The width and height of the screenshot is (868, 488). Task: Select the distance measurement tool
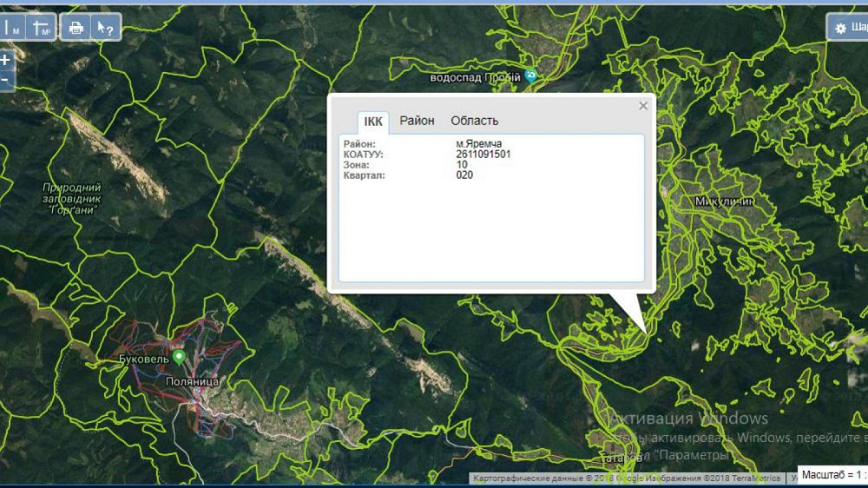pos(13,28)
